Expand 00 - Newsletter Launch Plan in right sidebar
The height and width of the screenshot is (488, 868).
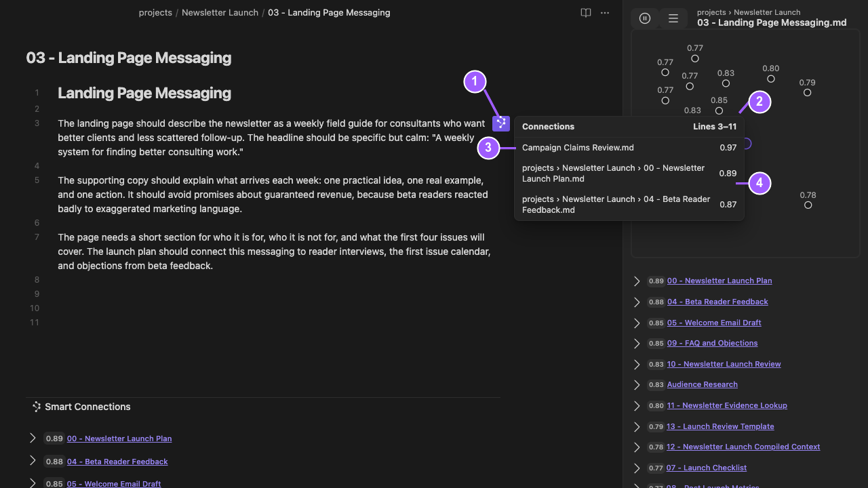click(x=637, y=281)
